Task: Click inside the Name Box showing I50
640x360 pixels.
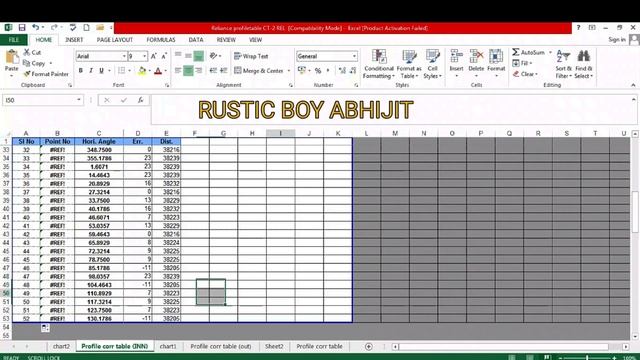Action: click(39, 100)
